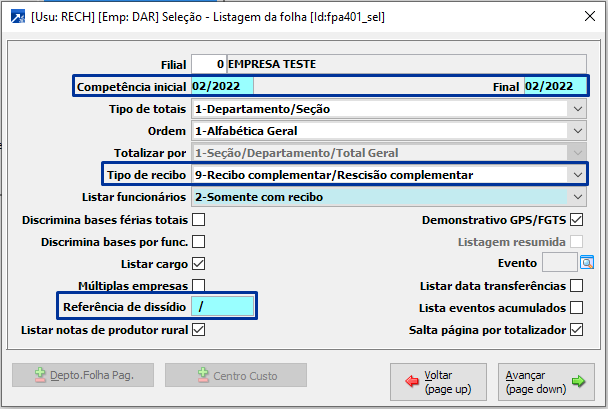Viewport: 608px width, 409px height.
Task: Click the Centro Custo button
Action: click(x=236, y=375)
